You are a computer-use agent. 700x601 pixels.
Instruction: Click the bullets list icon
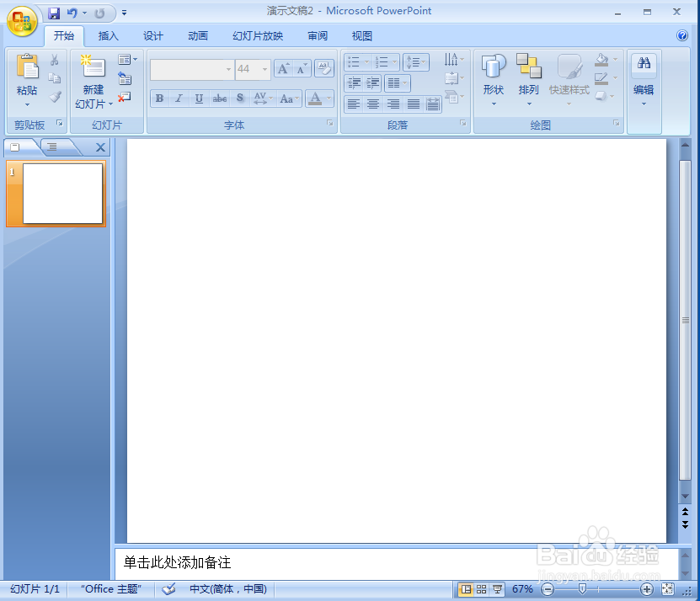[354, 62]
